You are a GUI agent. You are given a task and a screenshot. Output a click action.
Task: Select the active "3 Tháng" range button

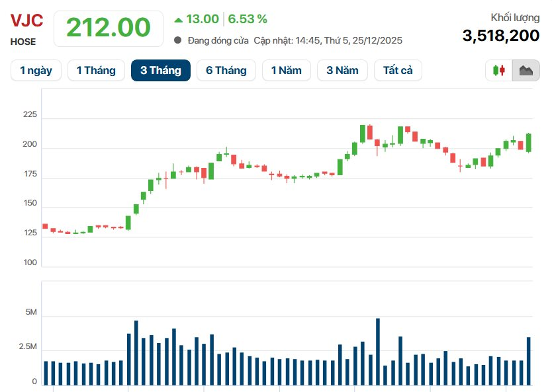pos(161,70)
